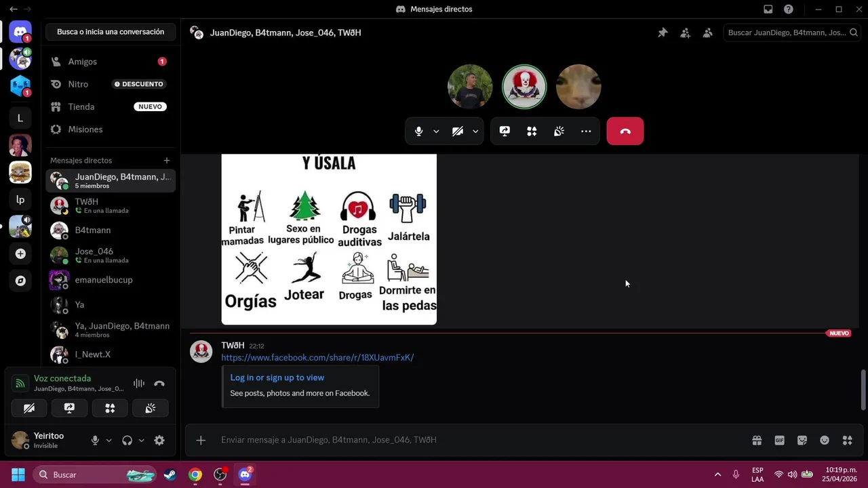Image resolution: width=868 pixels, height=488 pixels.
Task: Open the meme image in chat
Action: tap(329, 239)
